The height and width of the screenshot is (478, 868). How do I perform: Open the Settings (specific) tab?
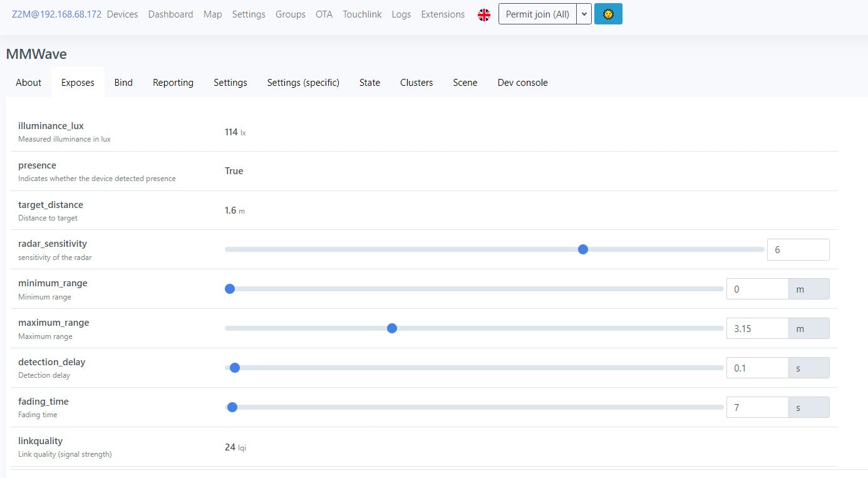point(303,83)
